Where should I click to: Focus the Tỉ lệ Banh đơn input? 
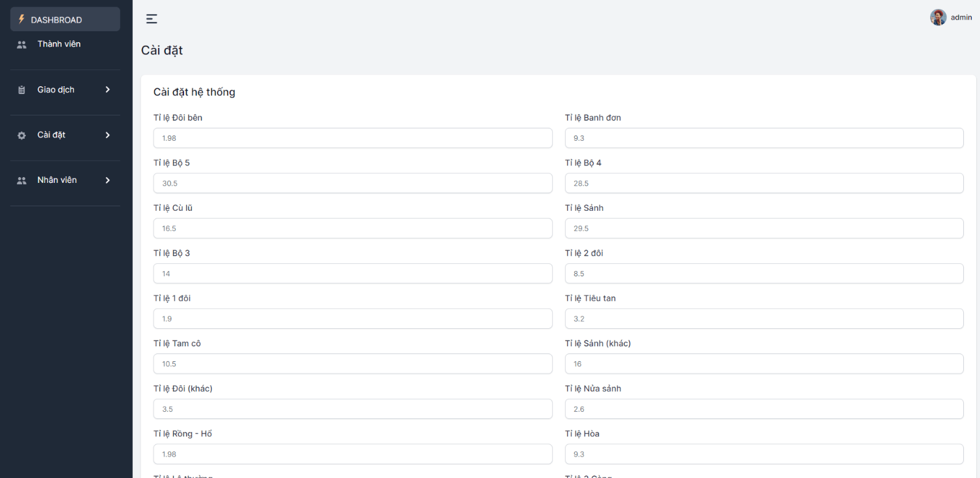coord(764,138)
